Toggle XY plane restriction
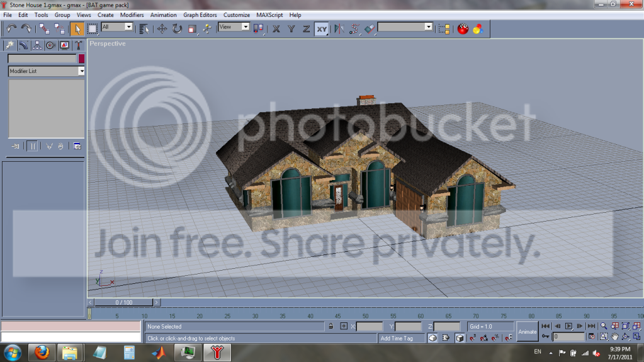This screenshot has width=644, height=362. (x=322, y=29)
